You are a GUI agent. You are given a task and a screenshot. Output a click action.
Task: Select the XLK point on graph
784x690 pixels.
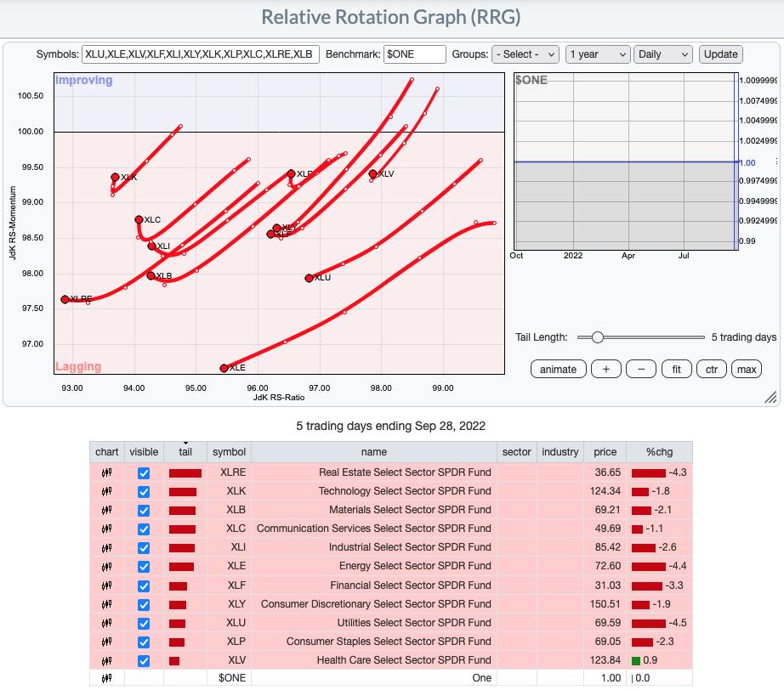pyautogui.click(x=115, y=177)
